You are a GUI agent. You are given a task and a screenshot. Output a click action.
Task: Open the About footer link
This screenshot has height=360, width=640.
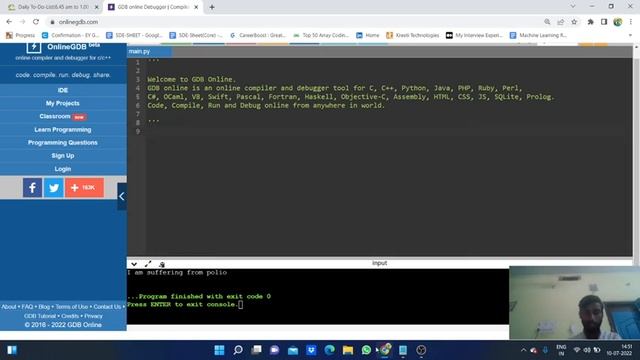pyautogui.click(x=9, y=307)
